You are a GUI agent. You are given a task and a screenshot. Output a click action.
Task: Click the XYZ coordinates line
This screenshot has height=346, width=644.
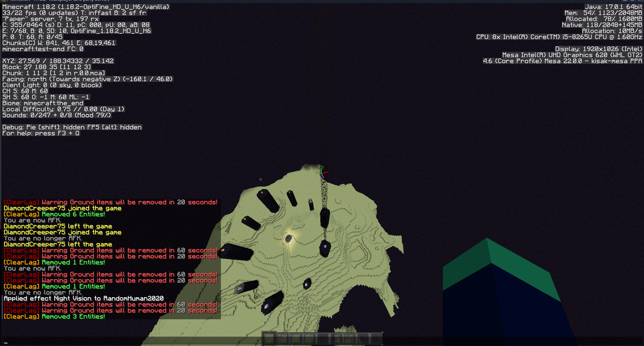pos(58,61)
